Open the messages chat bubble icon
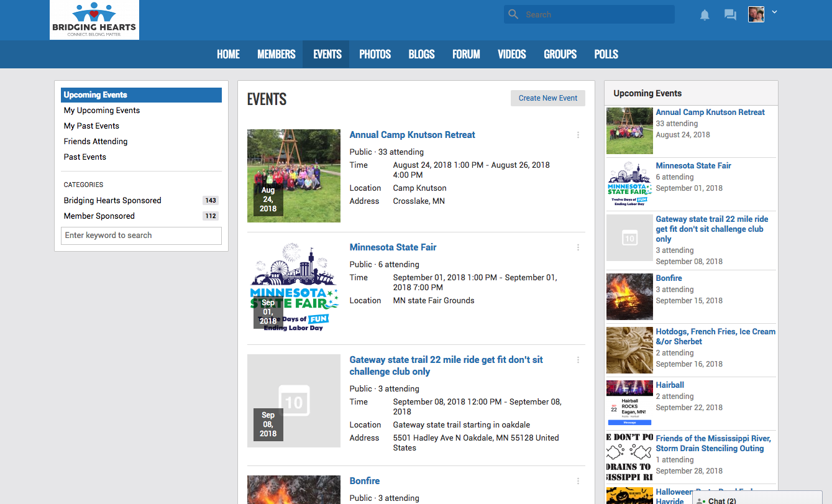Viewport: 832px width, 504px height. click(730, 15)
